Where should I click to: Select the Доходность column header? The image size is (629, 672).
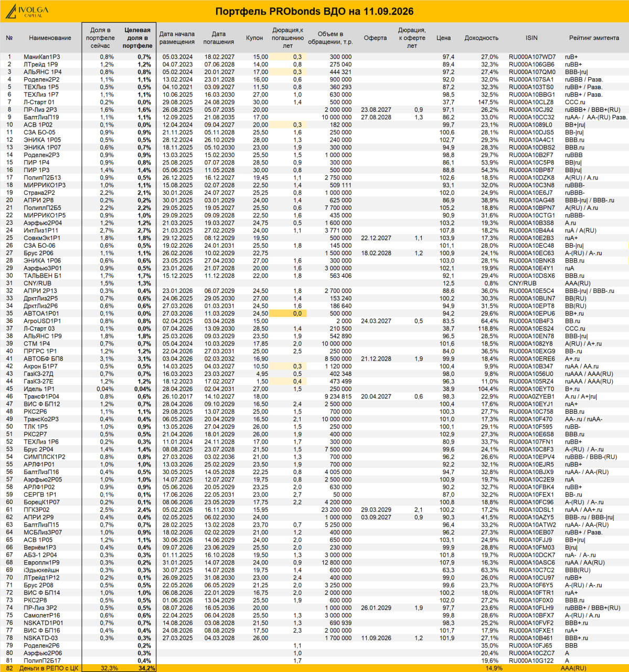click(481, 38)
